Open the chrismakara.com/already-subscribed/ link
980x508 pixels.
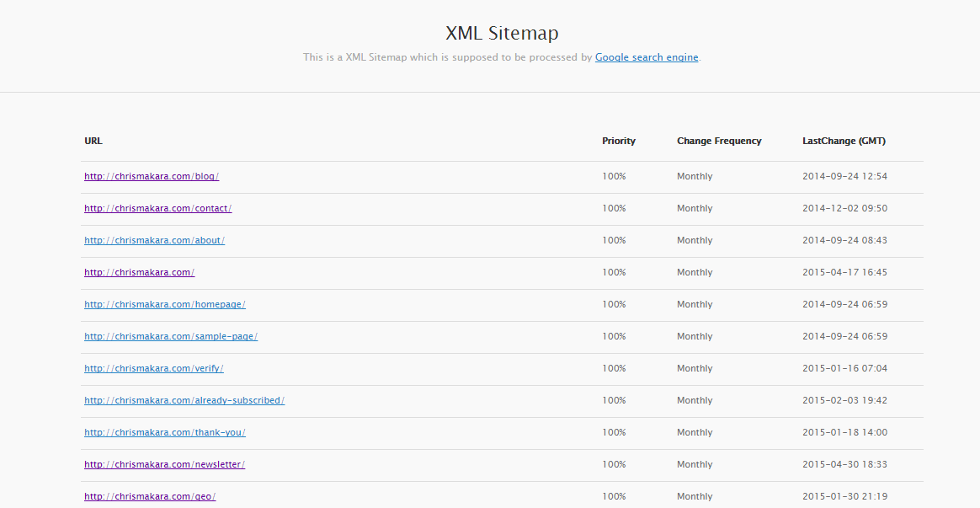tap(184, 400)
